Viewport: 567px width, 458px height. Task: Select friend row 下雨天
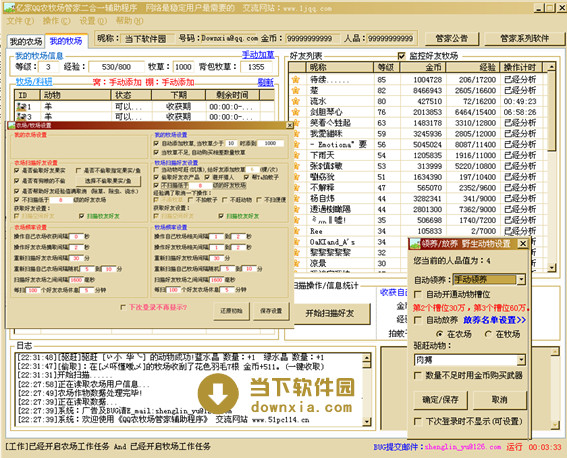pyautogui.click(x=418, y=155)
